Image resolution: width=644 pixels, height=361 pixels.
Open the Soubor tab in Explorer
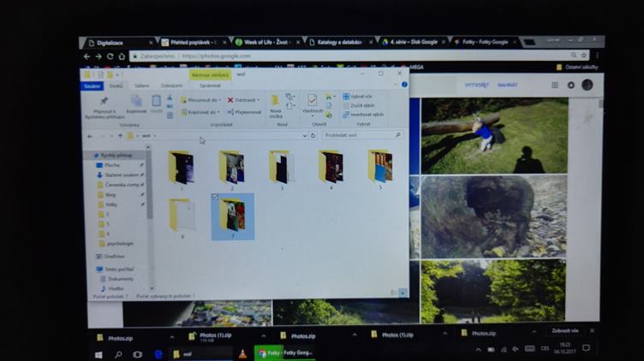tap(92, 86)
